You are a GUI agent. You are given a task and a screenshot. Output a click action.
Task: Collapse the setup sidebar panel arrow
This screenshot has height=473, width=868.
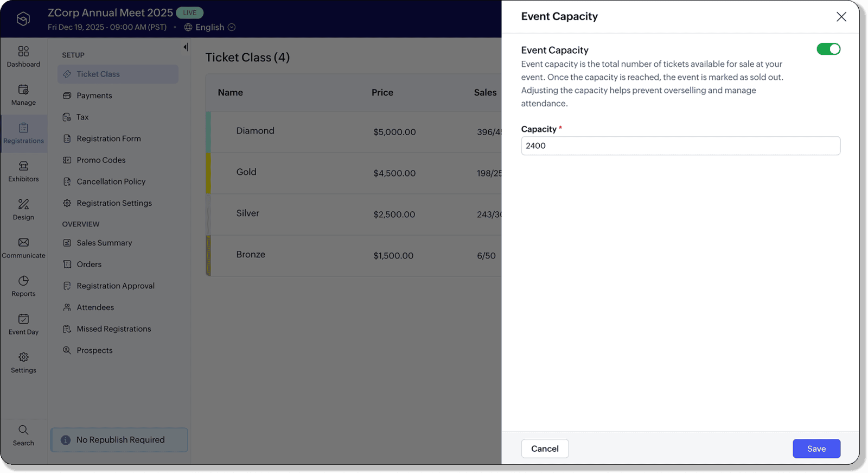coord(186,47)
